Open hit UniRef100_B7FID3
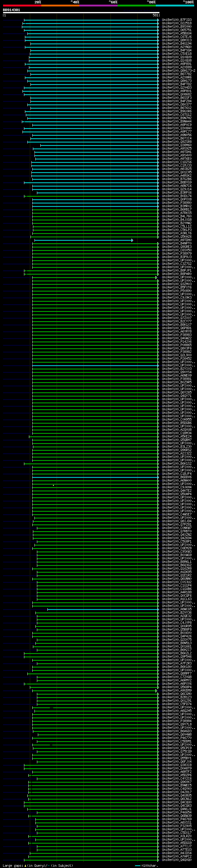The image size is (197, 868). point(176,20)
